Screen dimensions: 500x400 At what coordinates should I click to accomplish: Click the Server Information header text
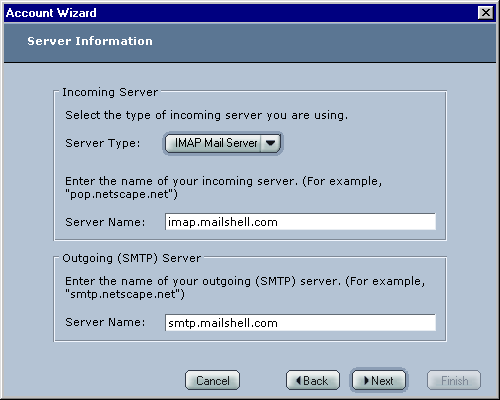tap(90, 41)
